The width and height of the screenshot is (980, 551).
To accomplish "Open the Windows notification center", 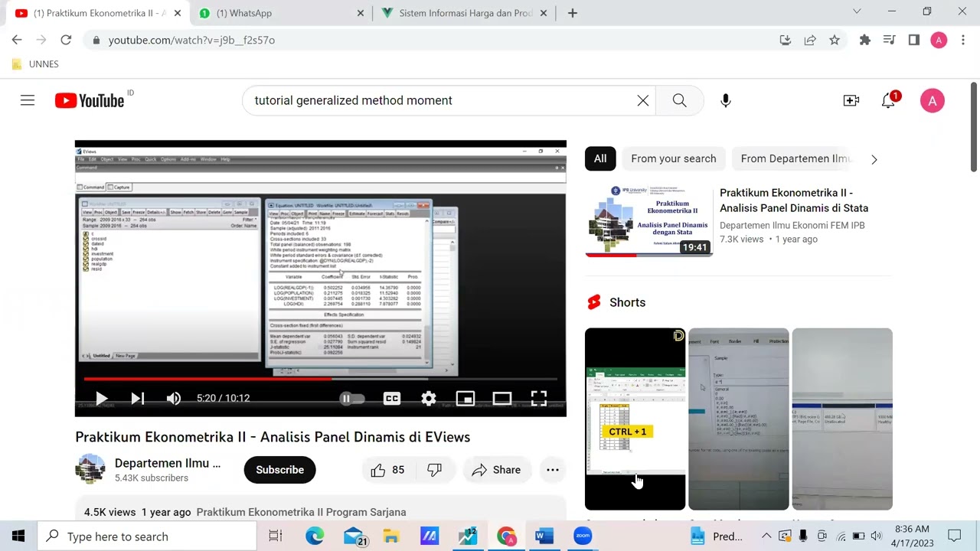I will pos(955,536).
